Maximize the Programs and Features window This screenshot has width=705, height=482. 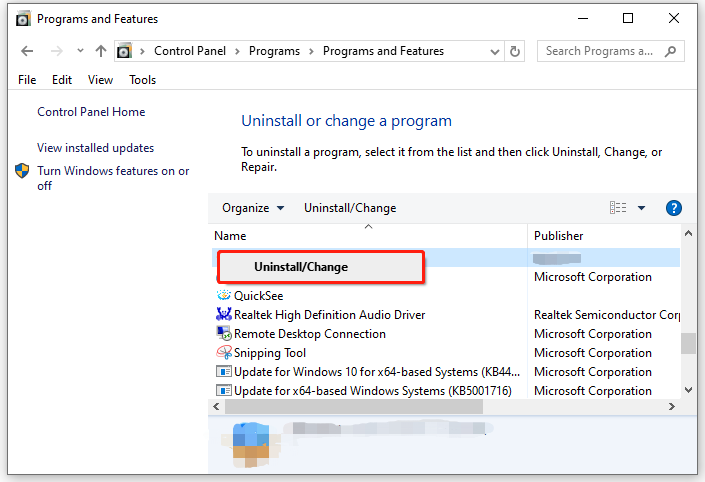(628, 18)
